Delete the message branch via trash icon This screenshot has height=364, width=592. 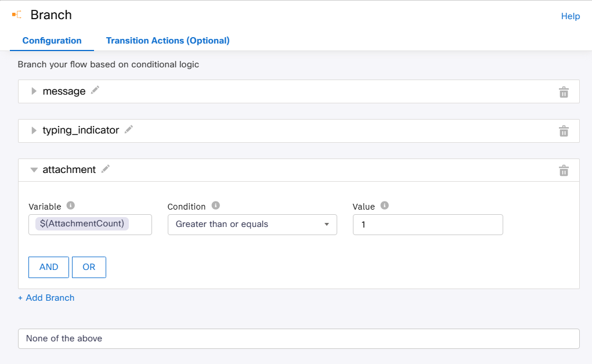pos(563,92)
